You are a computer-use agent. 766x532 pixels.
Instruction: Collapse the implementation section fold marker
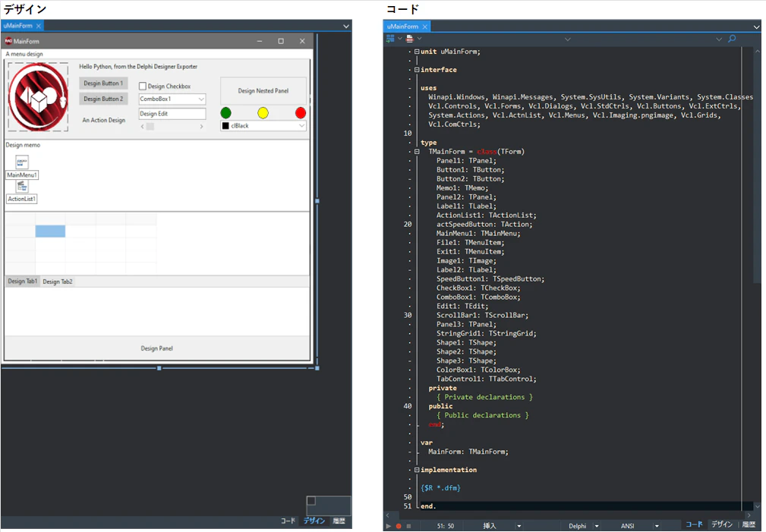[x=417, y=470]
